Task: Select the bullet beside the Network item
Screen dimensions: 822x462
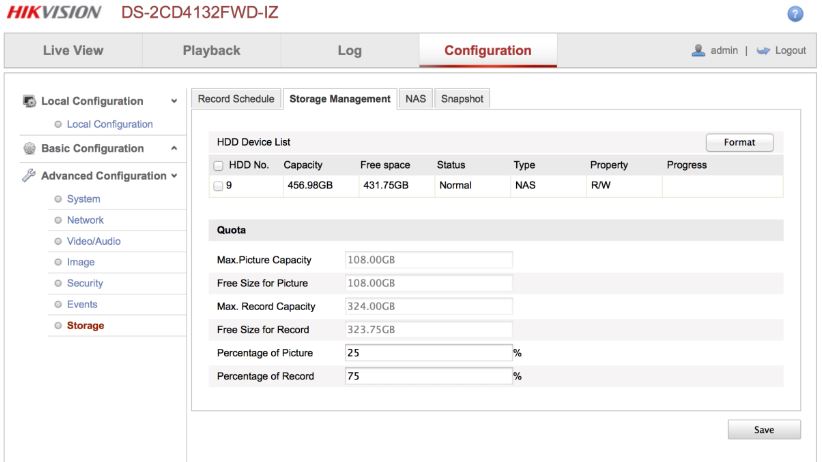Action: (x=58, y=220)
